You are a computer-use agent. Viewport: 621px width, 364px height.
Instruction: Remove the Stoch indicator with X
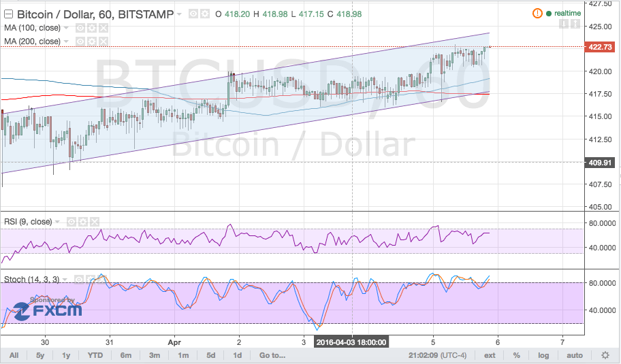click(x=101, y=280)
